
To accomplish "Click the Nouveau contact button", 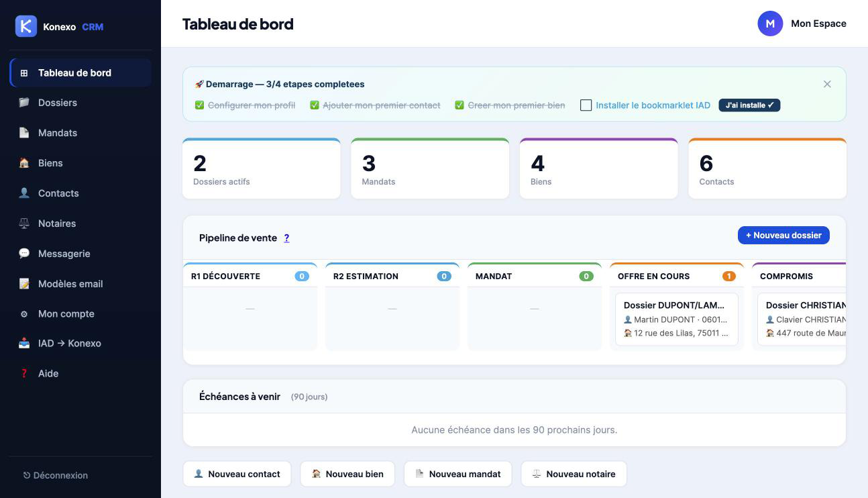I will coord(237,474).
